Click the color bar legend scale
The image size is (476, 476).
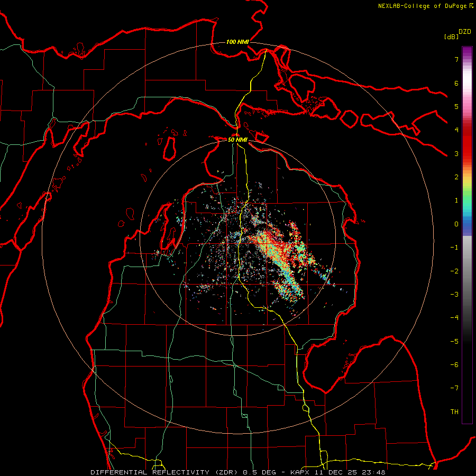(467, 235)
